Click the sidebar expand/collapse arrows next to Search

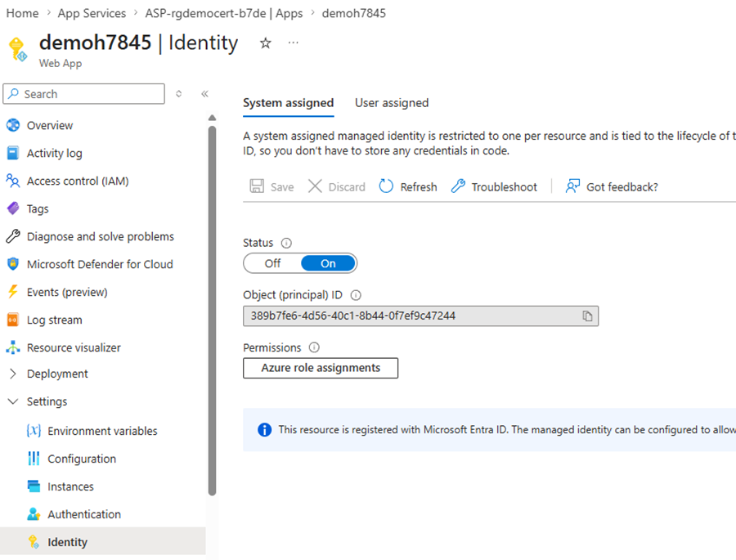pyautogui.click(x=179, y=94)
